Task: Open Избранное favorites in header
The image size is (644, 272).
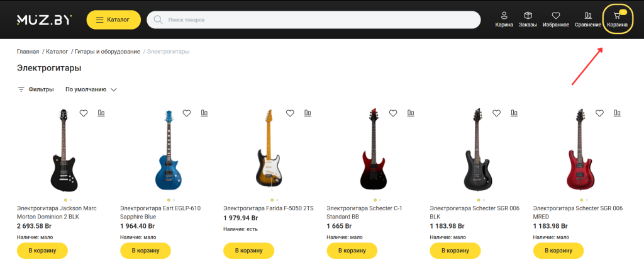Action: [555, 20]
